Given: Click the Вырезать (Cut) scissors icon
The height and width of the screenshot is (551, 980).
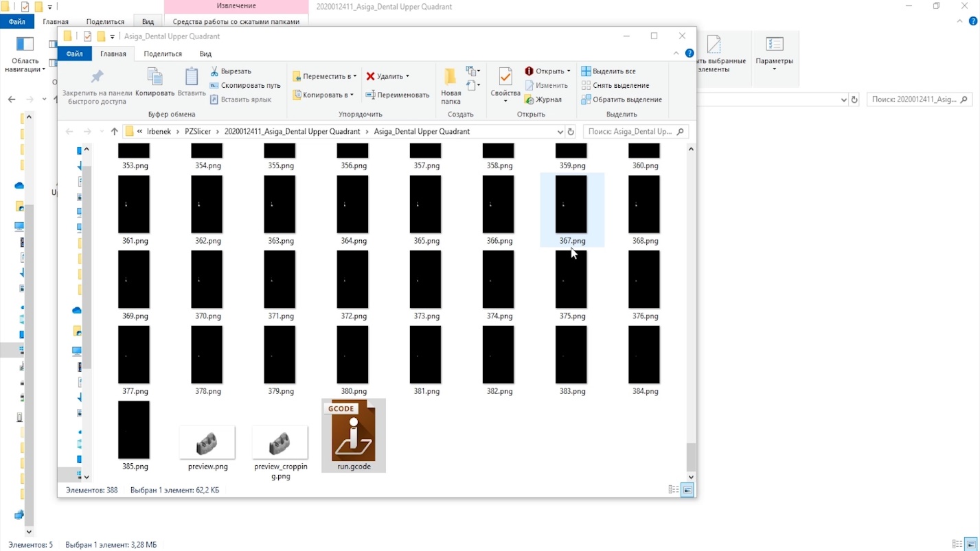Looking at the screenshot, I should (x=214, y=71).
